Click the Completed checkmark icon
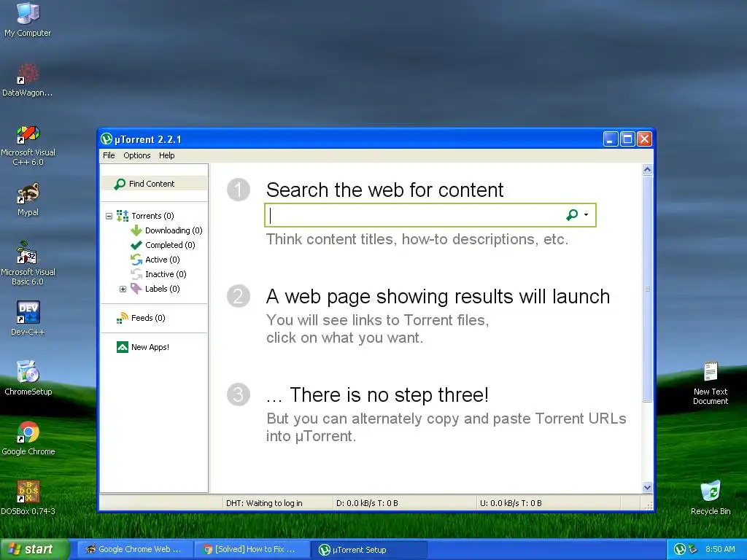Screen dimensions: 747x560 (136, 245)
